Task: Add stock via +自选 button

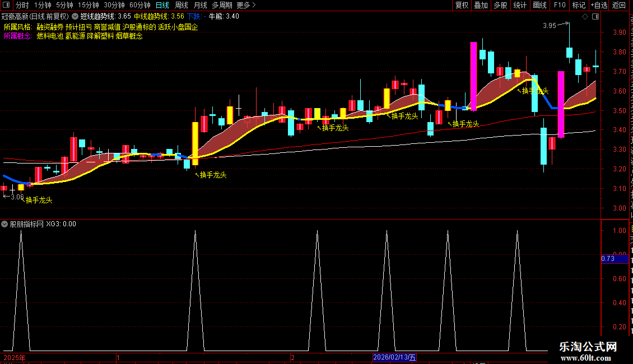Action: pos(599,5)
